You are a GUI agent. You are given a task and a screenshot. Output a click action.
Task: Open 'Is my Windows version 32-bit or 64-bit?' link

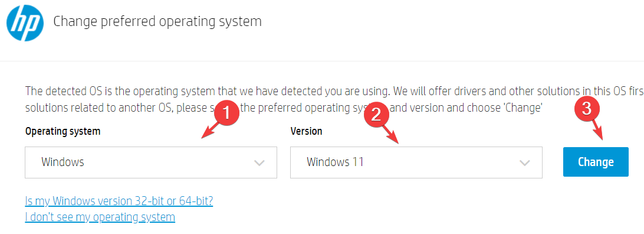[119, 201]
